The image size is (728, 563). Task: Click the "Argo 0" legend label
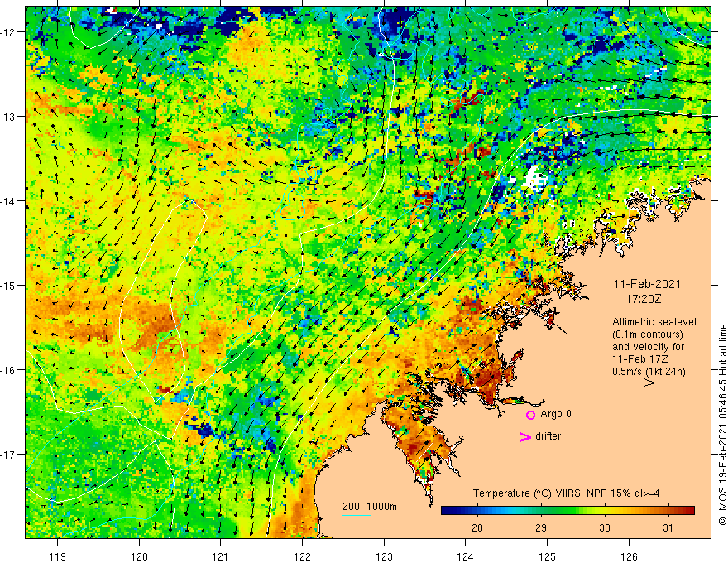556,414
